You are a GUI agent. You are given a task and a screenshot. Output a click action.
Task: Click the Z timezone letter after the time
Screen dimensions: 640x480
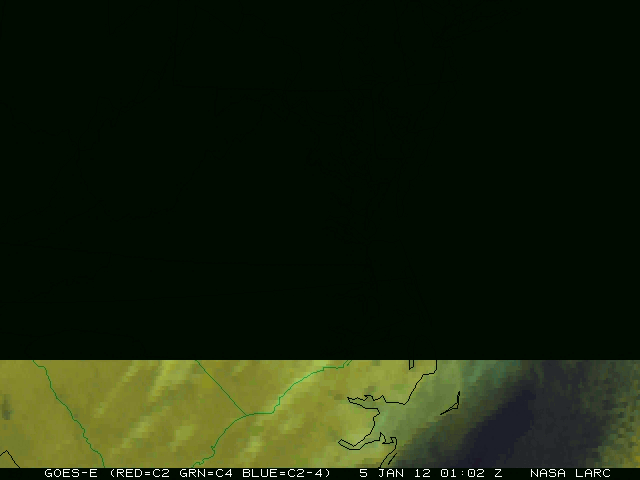click(x=498, y=473)
